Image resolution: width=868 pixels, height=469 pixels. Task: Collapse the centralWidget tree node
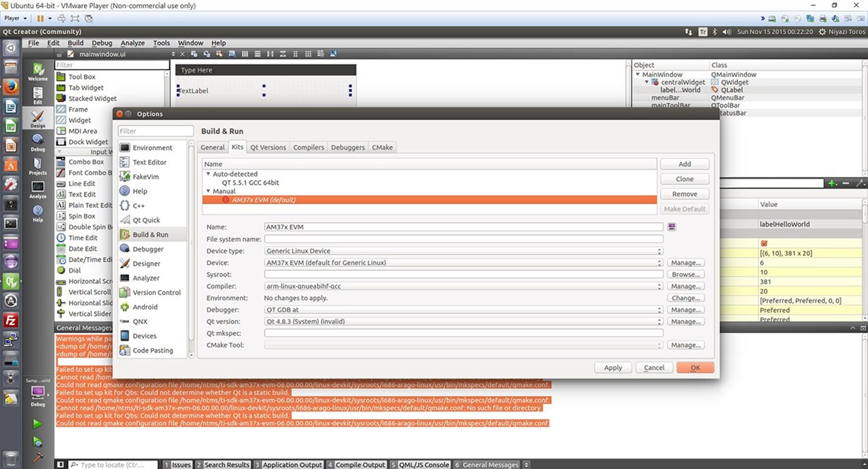[646, 82]
